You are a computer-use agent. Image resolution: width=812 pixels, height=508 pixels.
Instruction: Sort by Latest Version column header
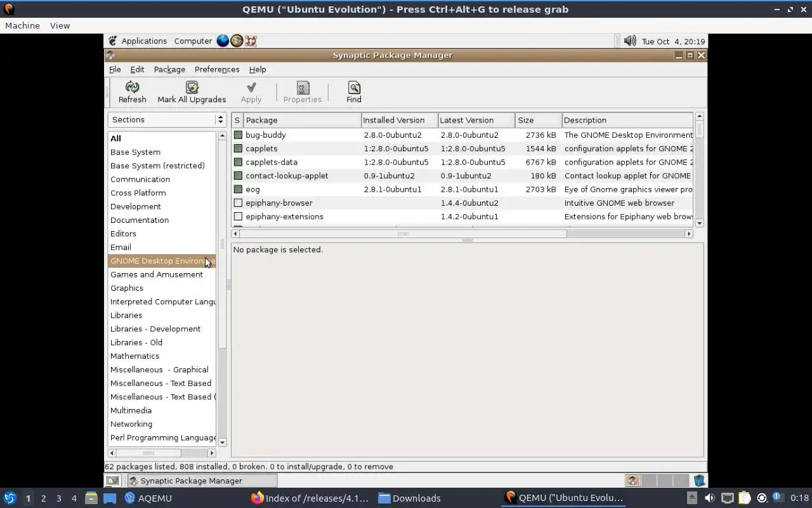(x=476, y=120)
